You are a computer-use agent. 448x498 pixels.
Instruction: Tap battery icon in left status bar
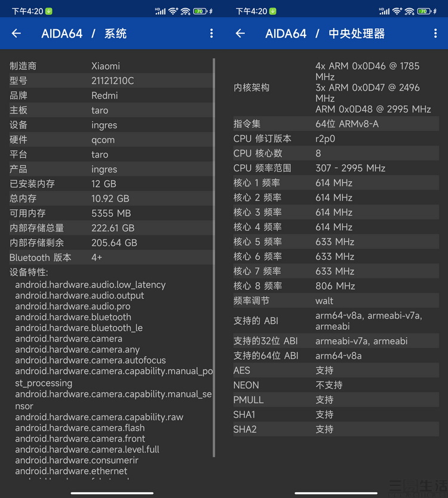[200, 11]
